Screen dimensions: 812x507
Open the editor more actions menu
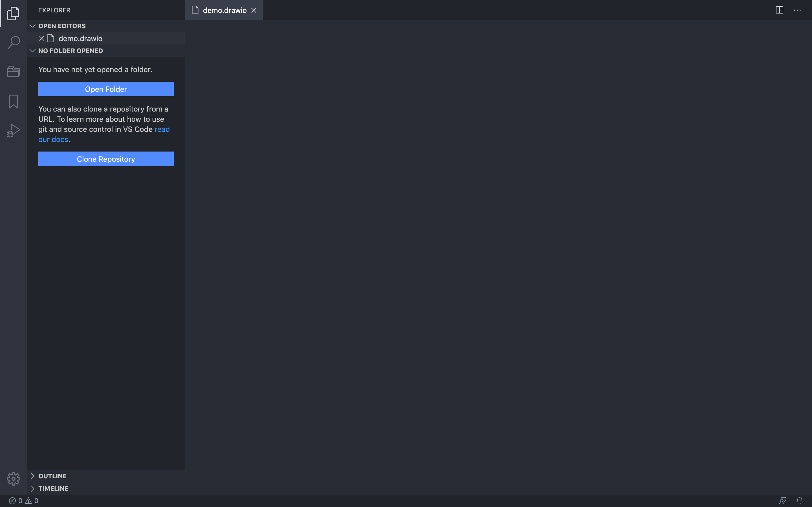pos(798,10)
